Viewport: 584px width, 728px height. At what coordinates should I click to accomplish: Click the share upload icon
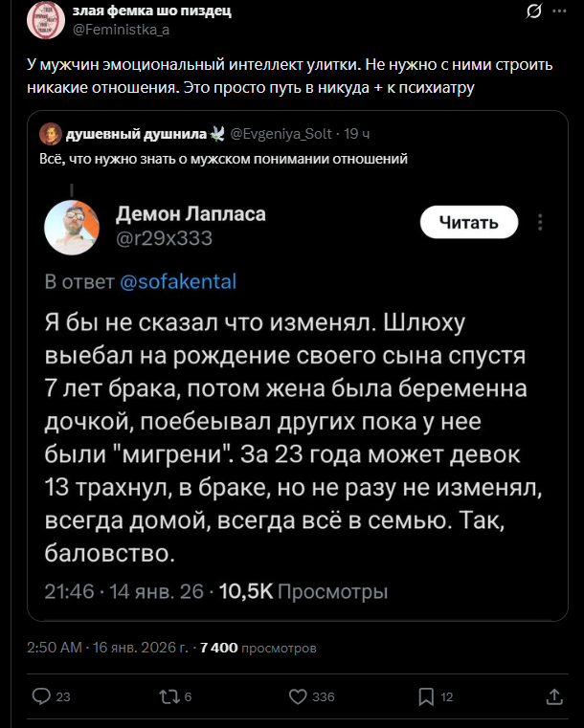[x=553, y=696]
